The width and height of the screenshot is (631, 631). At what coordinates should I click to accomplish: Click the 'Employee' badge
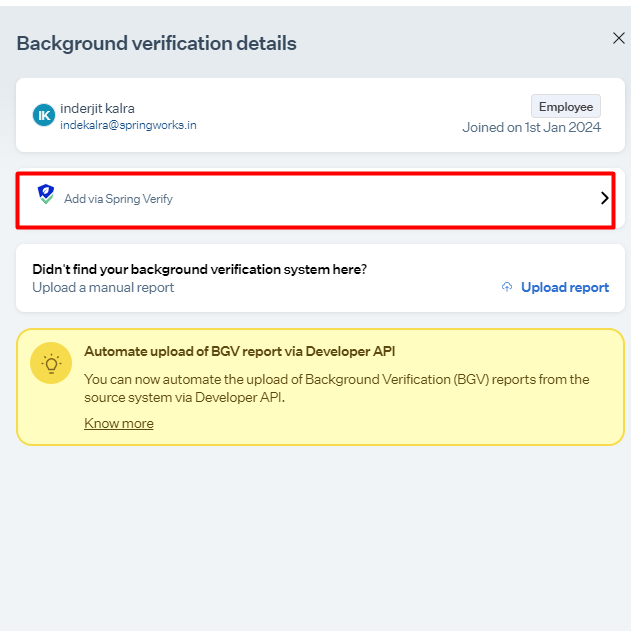click(565, 107)
